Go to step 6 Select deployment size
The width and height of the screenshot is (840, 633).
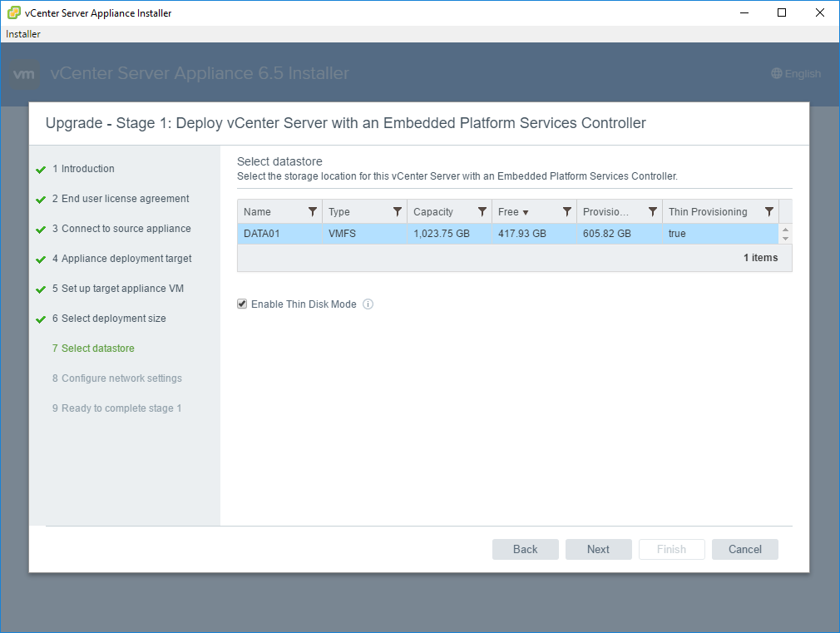109,319
